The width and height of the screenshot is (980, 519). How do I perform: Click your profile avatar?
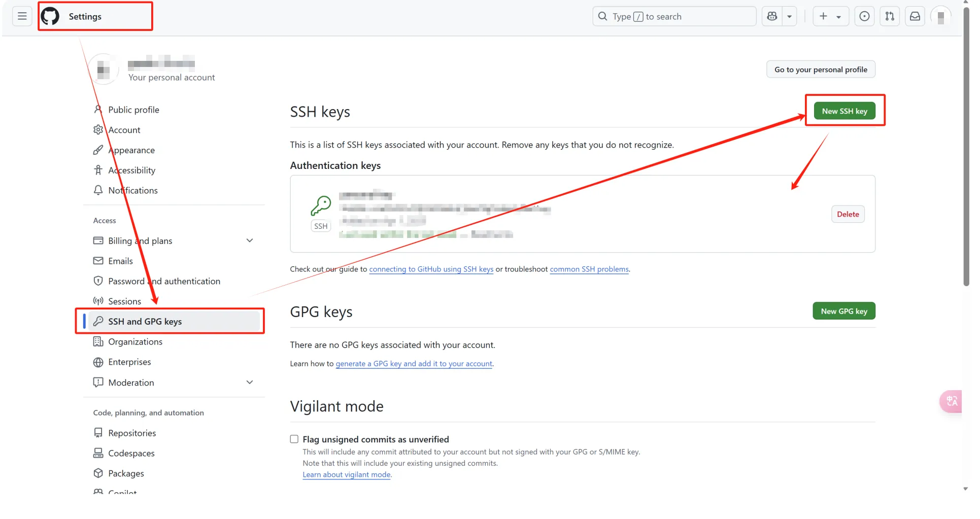coord(941,16)
